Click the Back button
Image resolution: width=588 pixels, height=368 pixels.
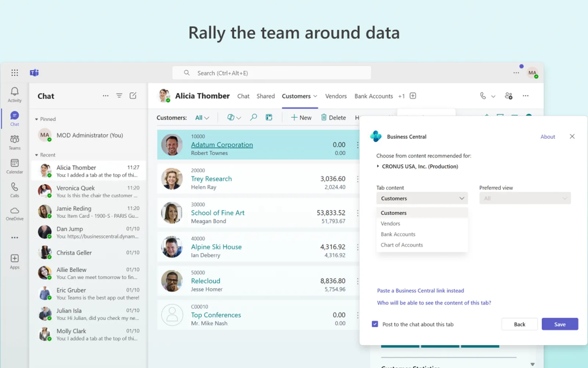520,324
